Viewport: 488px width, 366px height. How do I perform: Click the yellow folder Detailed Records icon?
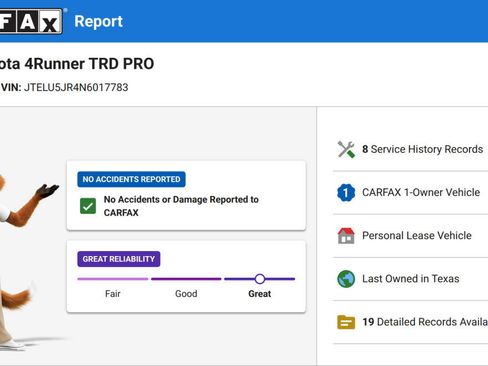coord(346,322)
